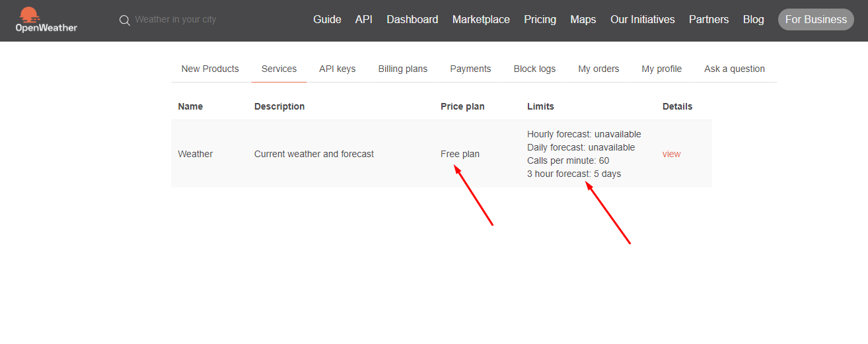The height and width of the screenshot is (344, 868).
Task: Click 'Hourly forecast: unavailable' text
Action: (x=584, y=134)
